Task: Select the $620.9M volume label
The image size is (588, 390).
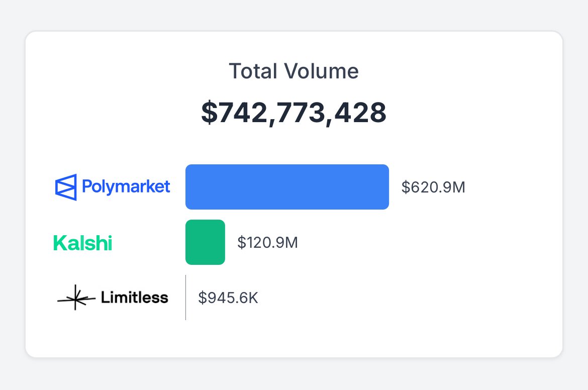Action: click(x=433, y=187)
